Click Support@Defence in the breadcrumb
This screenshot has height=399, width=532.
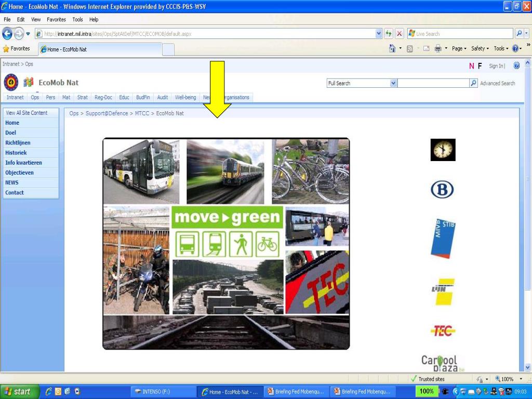107,113
